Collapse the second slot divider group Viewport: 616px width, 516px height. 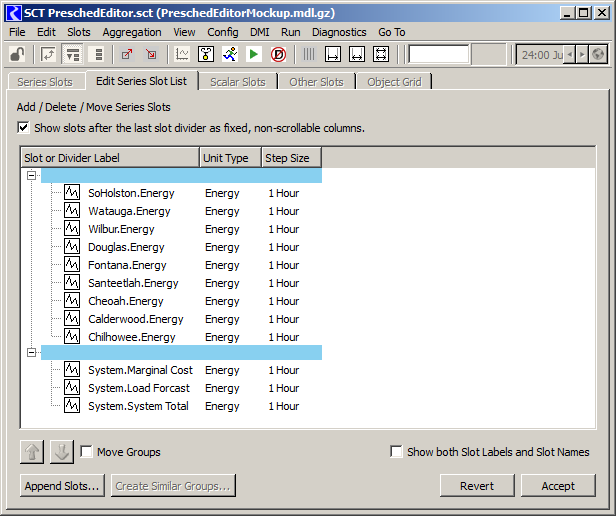click(x=31, y=352)
